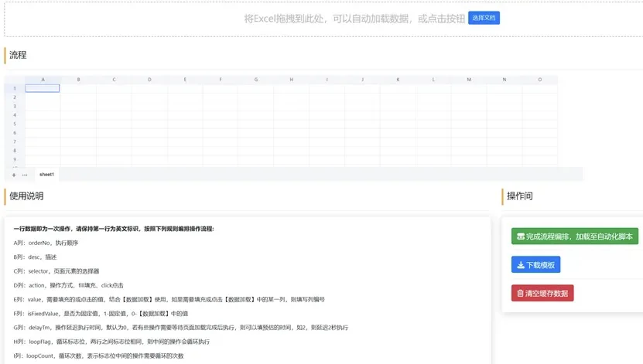The image size is (643, 364).
Task: Open sheet options ellipsis icon
Action: (x=25, y=175)
